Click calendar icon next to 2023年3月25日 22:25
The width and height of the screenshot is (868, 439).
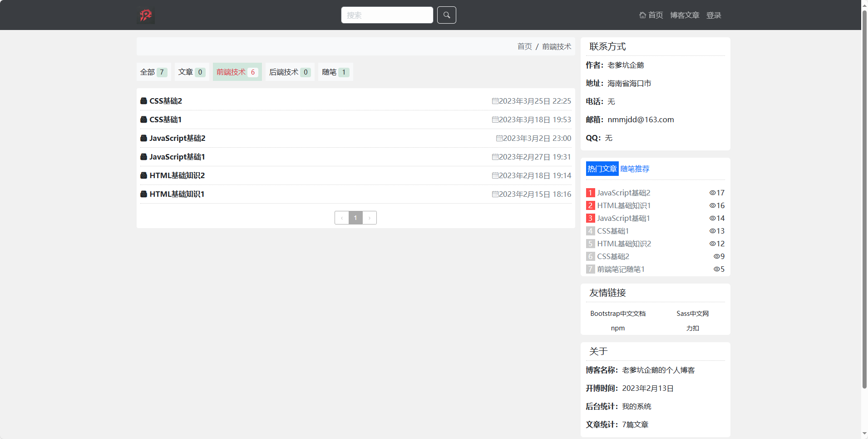click(x=495, y=101)
